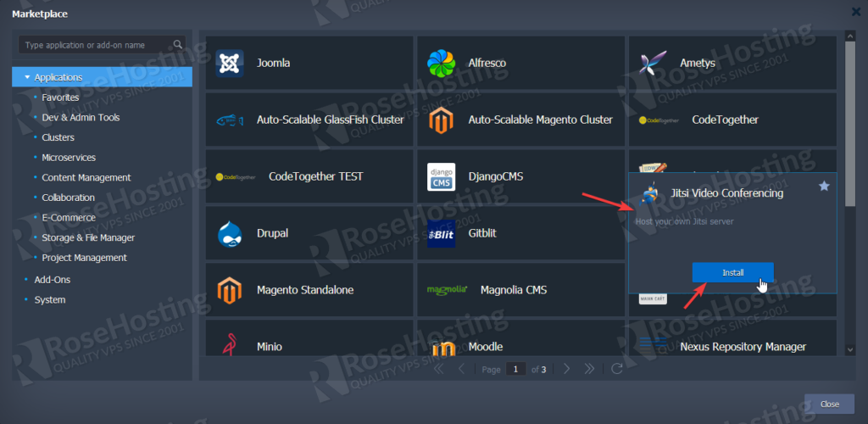
Task: Select the Joomla label text
Action: coord(274,63)
